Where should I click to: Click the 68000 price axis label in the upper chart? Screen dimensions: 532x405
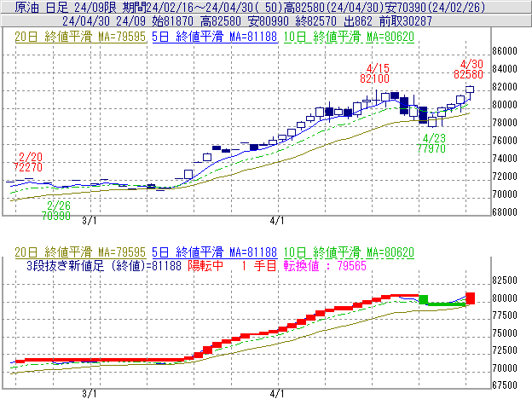[x=505, y=212]
